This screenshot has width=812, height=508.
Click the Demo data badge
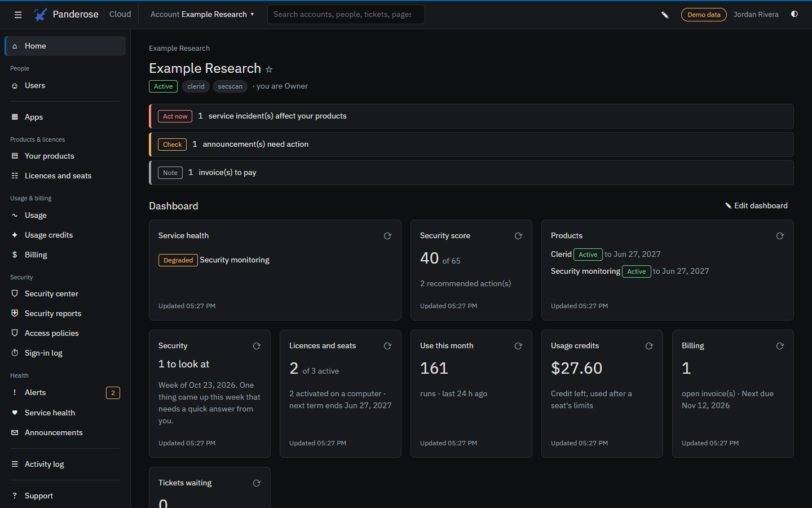pyautogui.click(x=704, y=15)
